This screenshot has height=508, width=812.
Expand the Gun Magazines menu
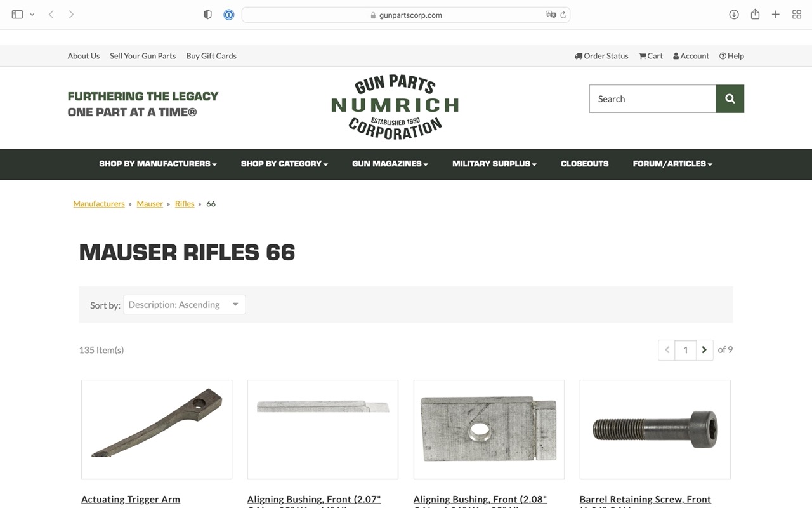(390, 164)
